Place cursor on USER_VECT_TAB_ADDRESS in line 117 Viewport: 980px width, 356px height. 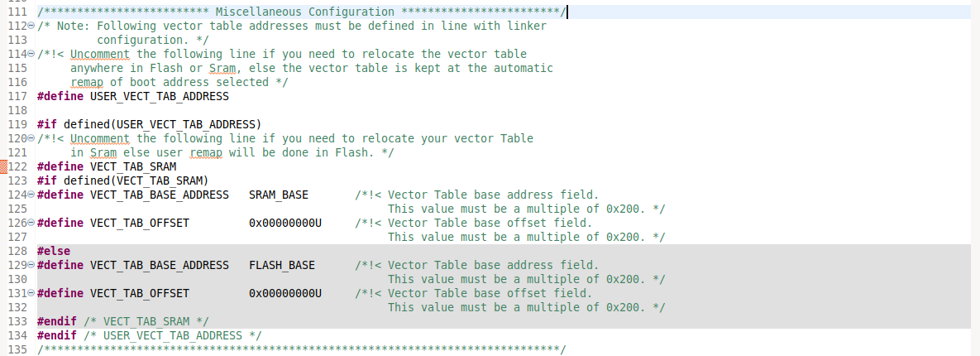(x=159, y=97)
